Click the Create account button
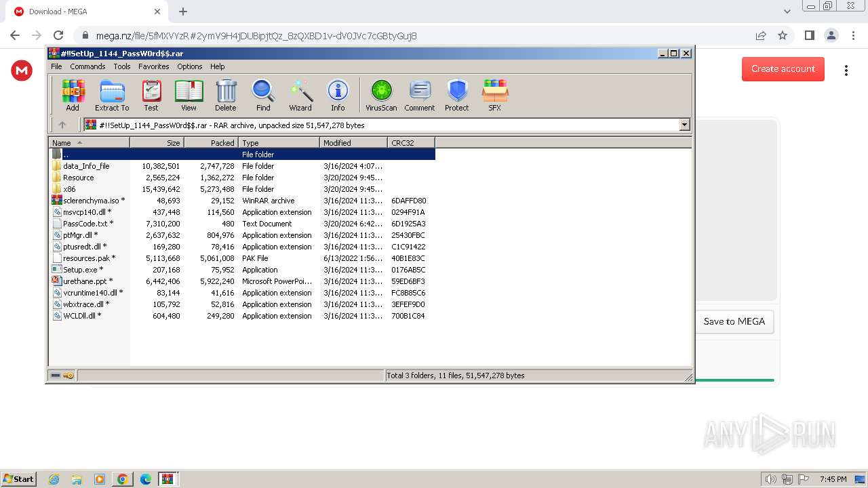The image size is (868, 488). pos(783,68)
